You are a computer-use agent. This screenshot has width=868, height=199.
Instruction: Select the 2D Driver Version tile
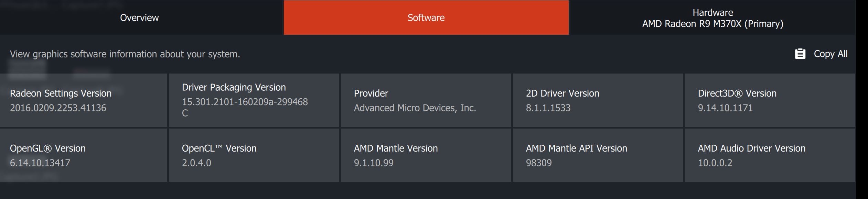click(x=598, y=100)
